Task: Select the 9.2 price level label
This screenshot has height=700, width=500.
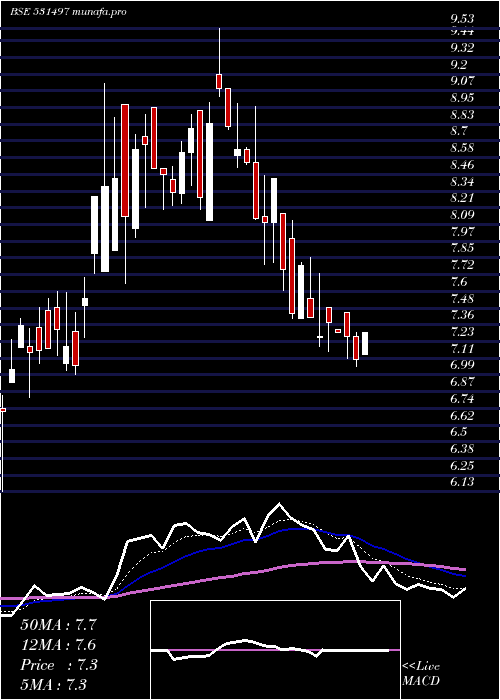Action: coord(458,65)
